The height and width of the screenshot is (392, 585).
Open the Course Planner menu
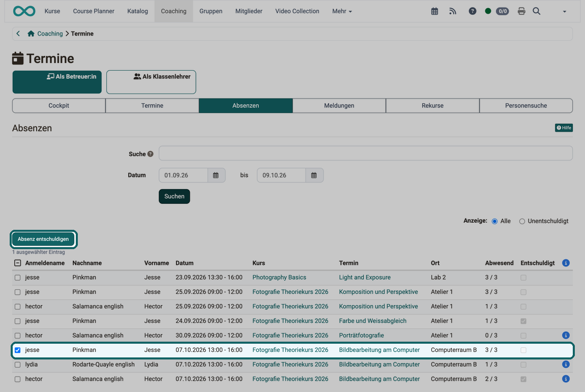pyautogui.click(x=94, y=11)
